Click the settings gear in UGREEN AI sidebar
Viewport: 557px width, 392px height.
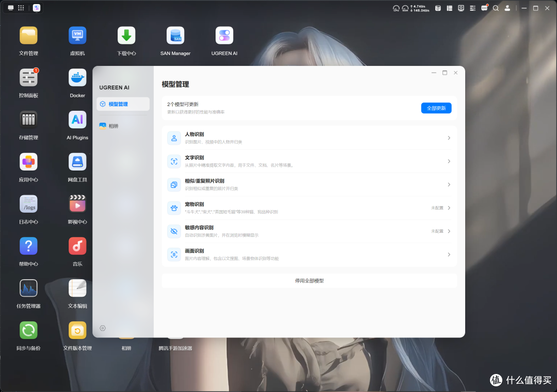(x=103, y=328)
